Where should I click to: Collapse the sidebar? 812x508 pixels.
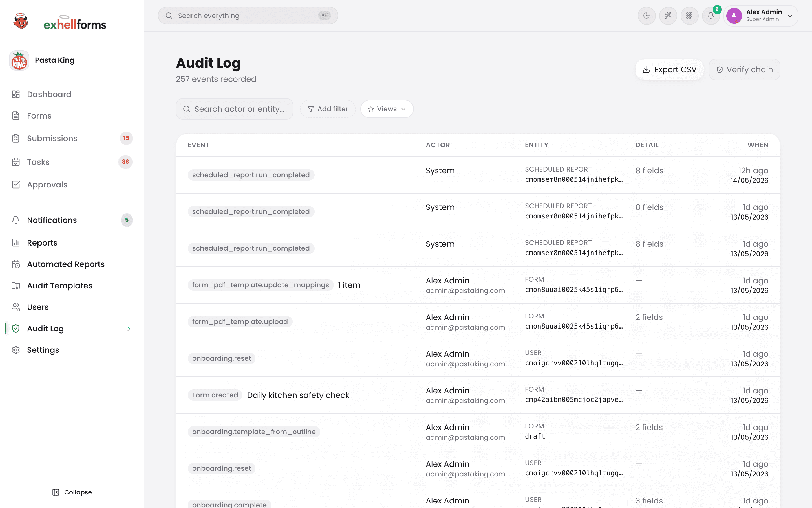tap(72, 492)
